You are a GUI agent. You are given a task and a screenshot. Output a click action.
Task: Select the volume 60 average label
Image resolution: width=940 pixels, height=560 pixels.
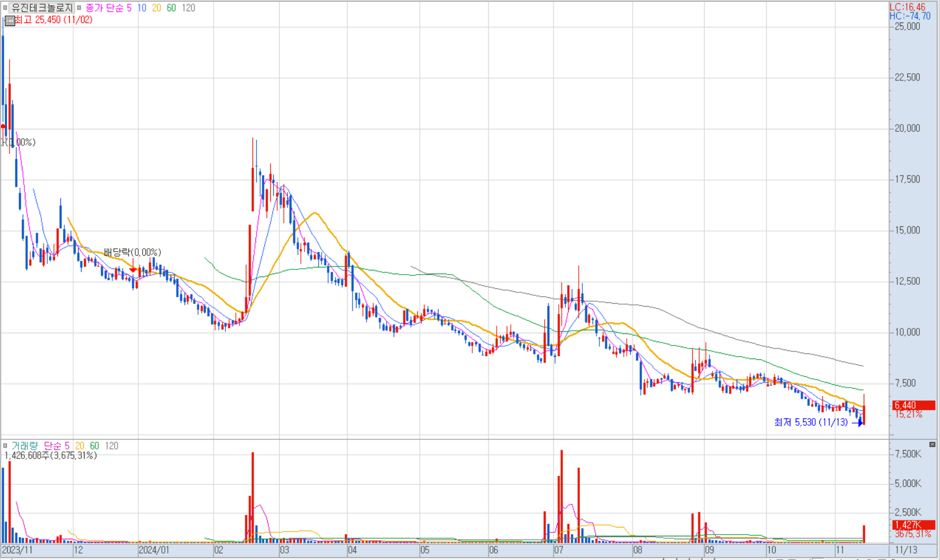click(95, 445)
